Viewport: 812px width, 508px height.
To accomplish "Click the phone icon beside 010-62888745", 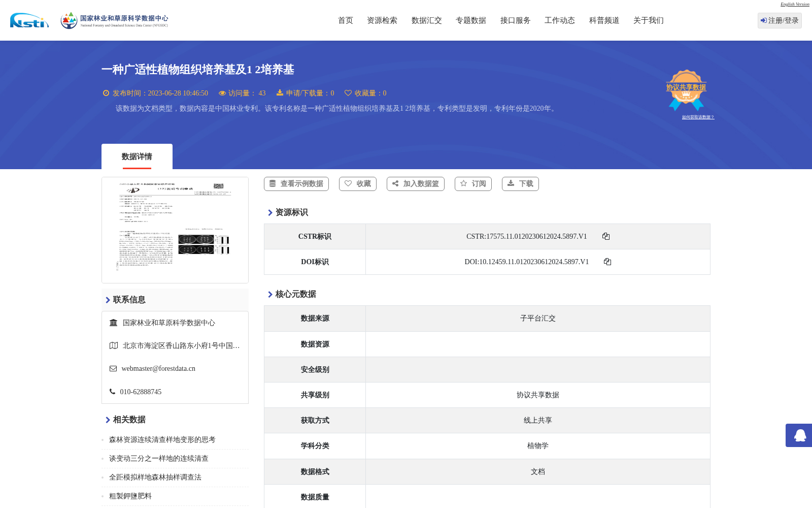I will click(112, 392).
